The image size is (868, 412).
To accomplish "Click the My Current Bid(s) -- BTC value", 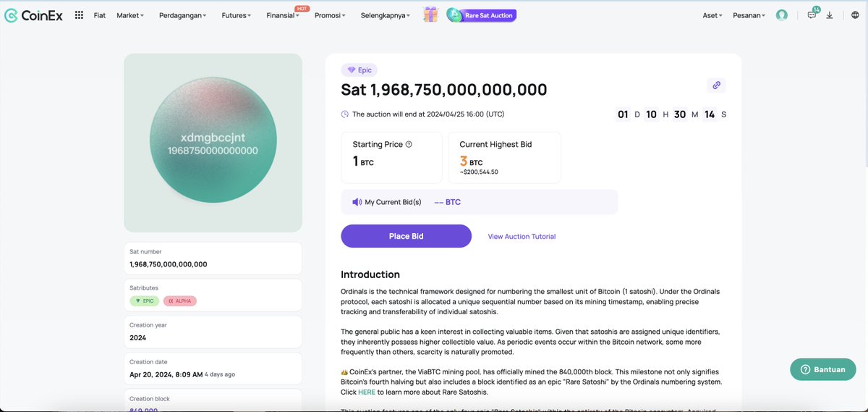I will 447,202.
